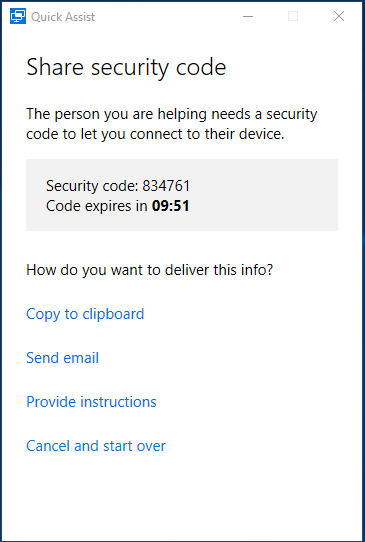
Task: Close the Quick Assist window
Action: pos(339,16)
